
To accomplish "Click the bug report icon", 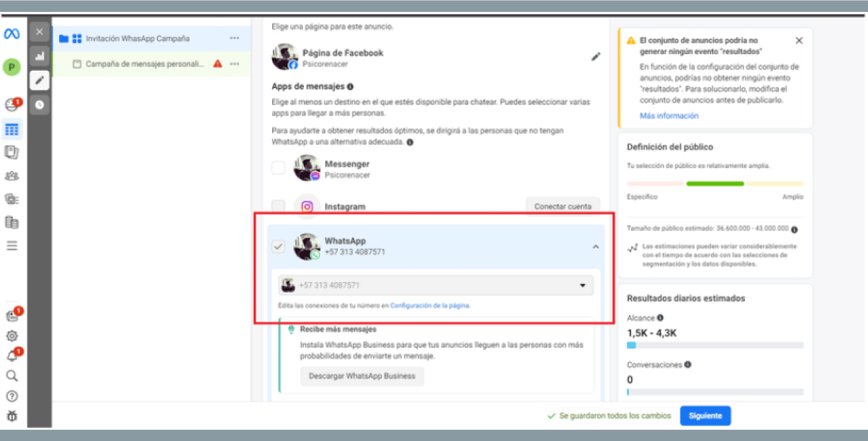I will pos(12,416).
